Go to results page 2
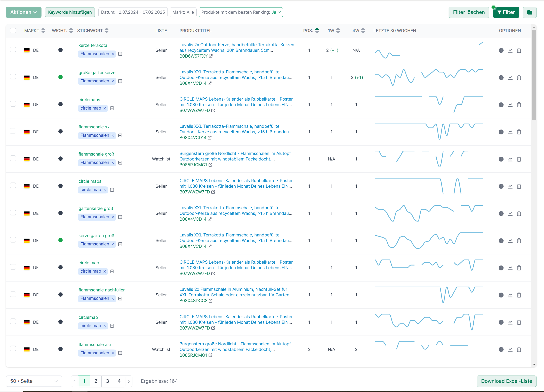The height and width of the screenshot is (392, 544). [x=96, y=381]
